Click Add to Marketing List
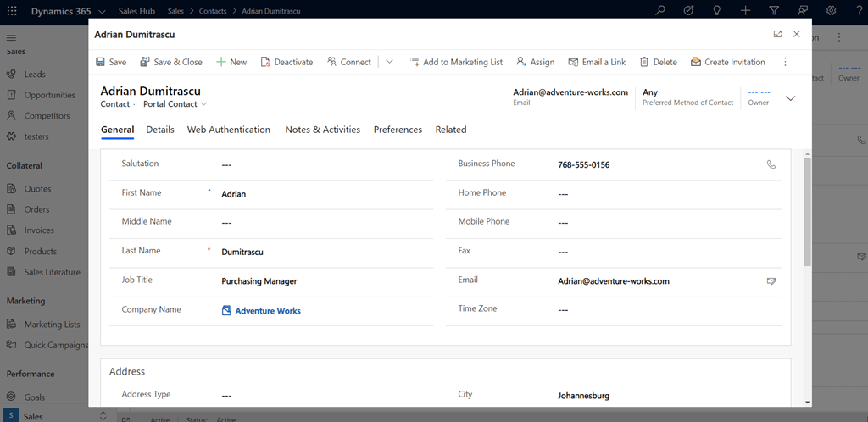The image size is (868, 422). pos(456,62)
